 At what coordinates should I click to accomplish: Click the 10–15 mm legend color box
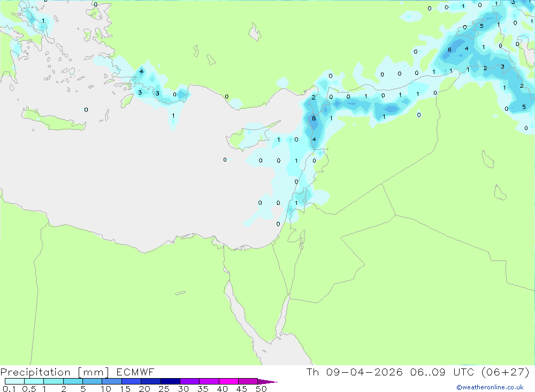point(112,381)
